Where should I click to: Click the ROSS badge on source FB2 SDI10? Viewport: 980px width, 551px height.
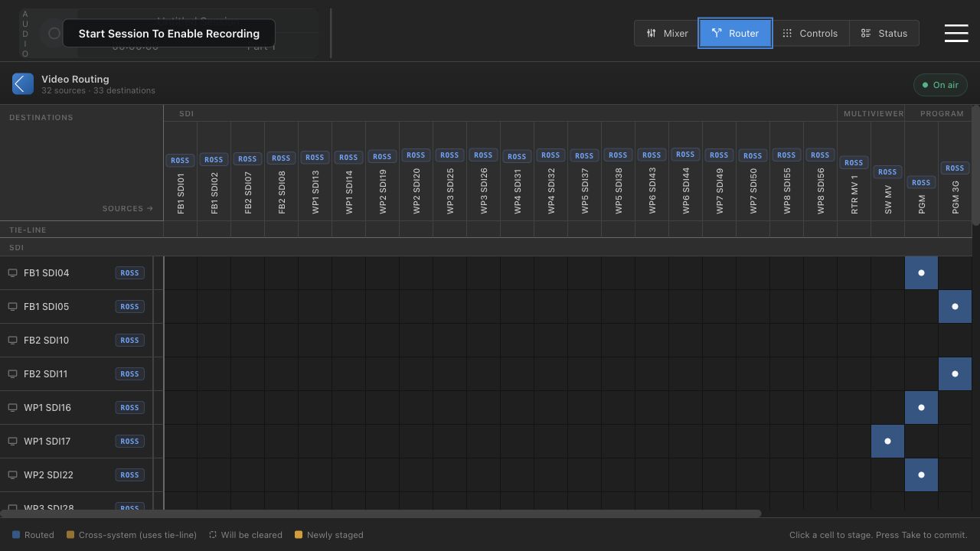pos(129,341)
